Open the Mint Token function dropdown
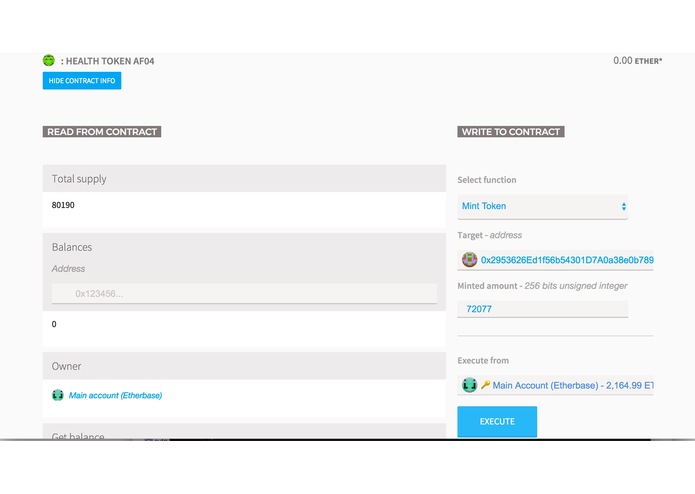 coord(543,206)
